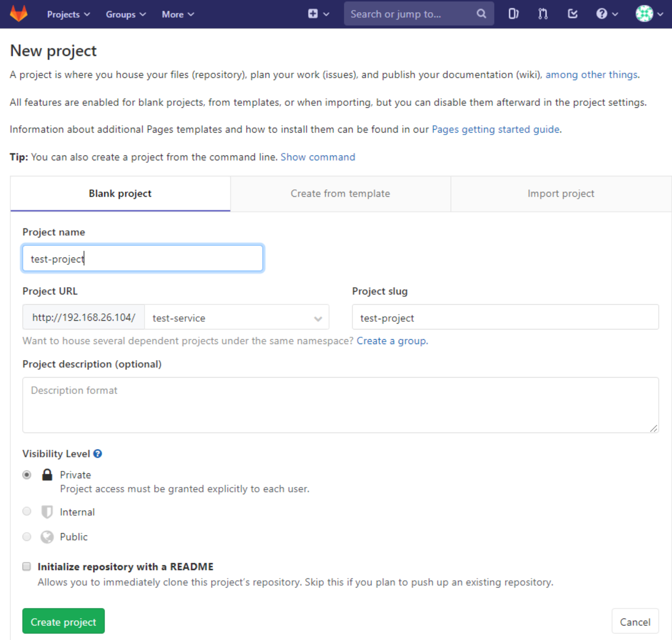Viewport: 672px width, 640px height.
Task: Expand the help menu chevron
Action: pos(615,14)
